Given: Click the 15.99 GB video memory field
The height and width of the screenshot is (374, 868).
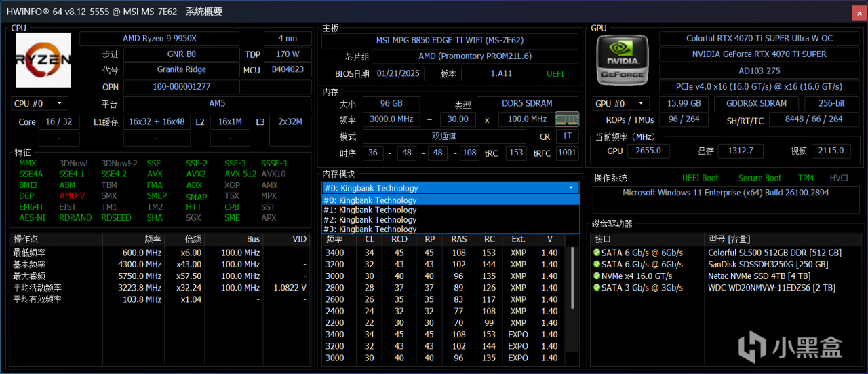Looking at the screenshot, I should pyautogui.click(x=684, y=103).
